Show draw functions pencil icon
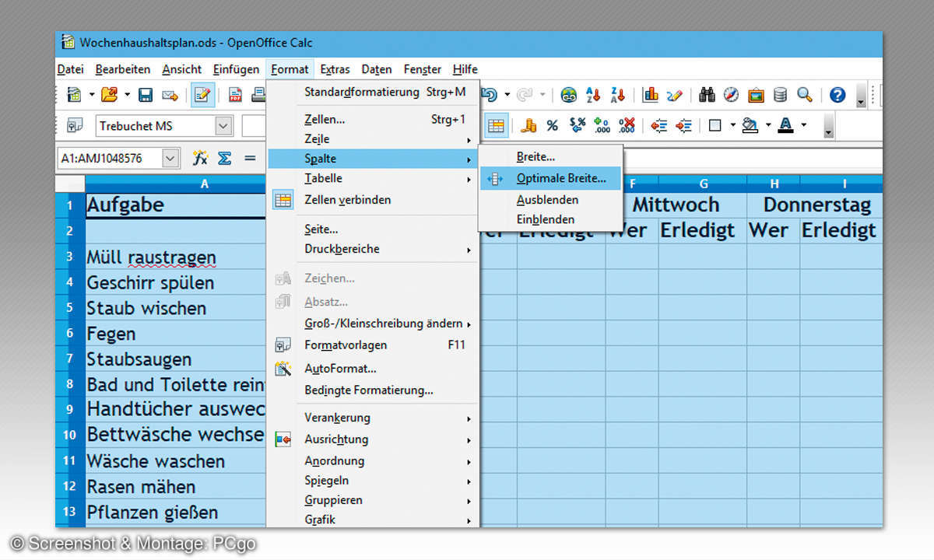This screenshot has width=934, height=560. click(675, 95)
